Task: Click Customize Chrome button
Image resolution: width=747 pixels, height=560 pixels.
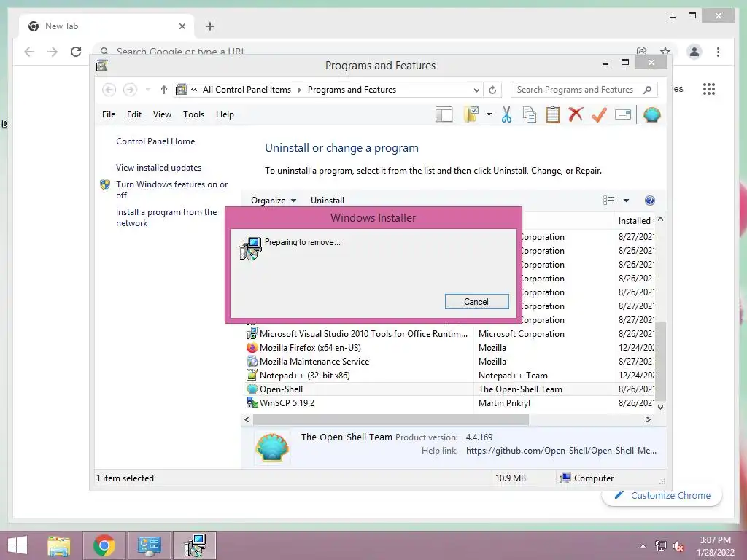Action: [662, 496]
